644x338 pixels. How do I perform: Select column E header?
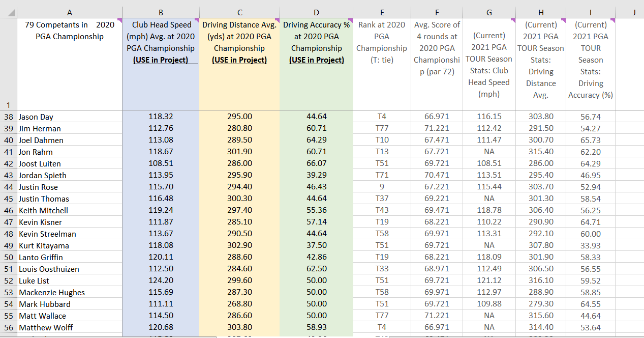point(382,12)
